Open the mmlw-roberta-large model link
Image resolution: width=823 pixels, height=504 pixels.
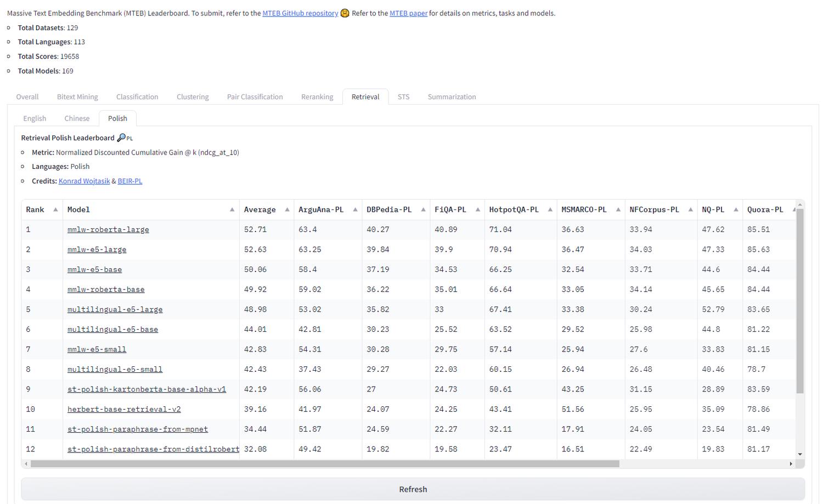[108, 229]
